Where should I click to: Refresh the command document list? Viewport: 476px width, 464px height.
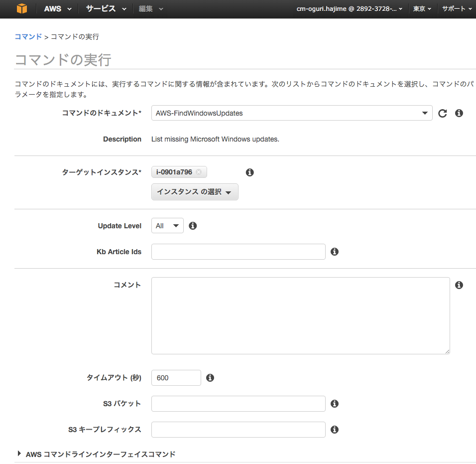tap(442, 113)
